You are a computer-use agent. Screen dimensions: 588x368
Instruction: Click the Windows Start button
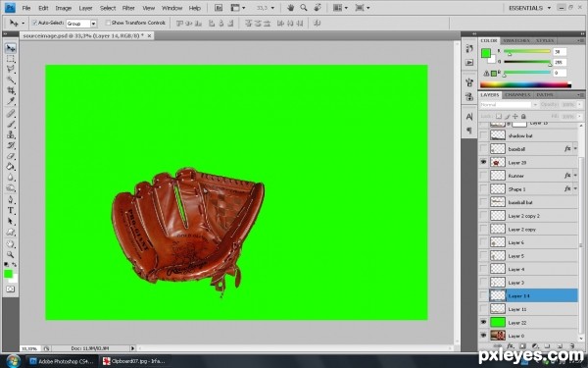(x=13, y=361)
